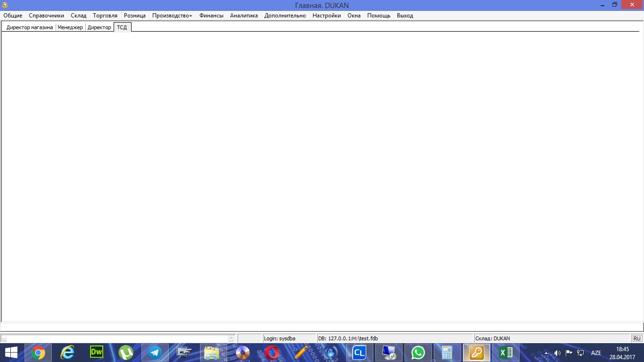
Task: Open the Справочники menu
Action: [46, 16]
